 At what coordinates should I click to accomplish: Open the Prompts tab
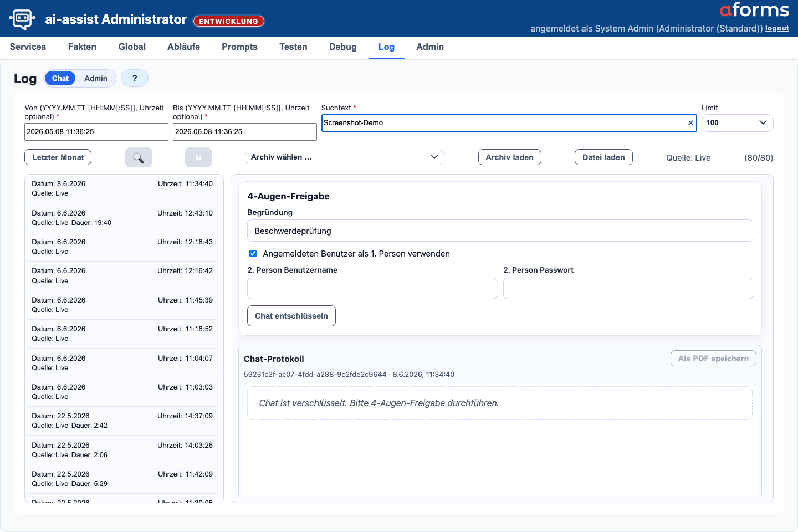click(239, 47)
